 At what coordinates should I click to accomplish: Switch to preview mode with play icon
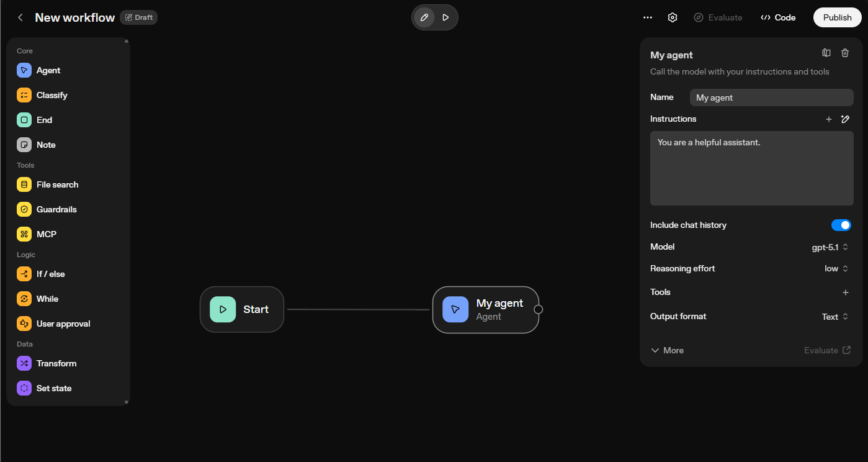coord(445,17)
